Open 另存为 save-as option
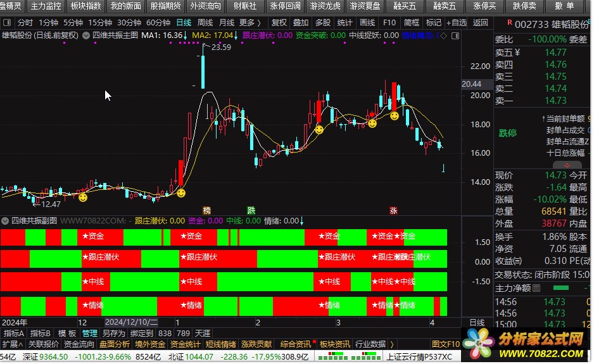Image resolution: width=594 pixels, height=364 pixels. [x=113, y=334]
